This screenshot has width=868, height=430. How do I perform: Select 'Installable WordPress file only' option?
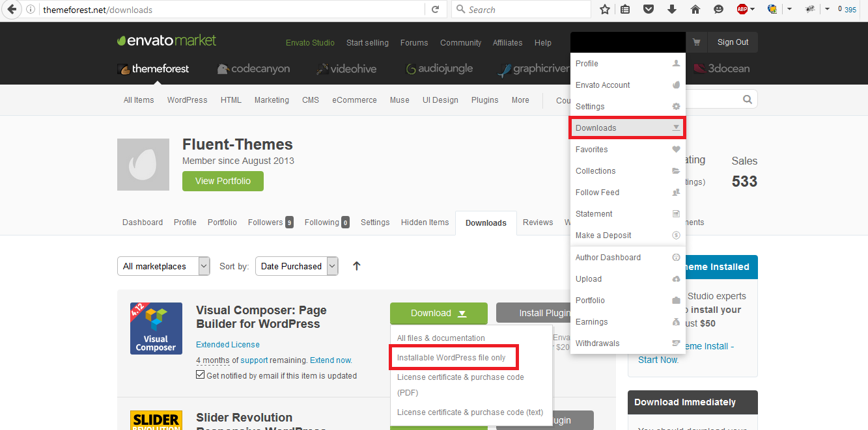click(x=451, y=358)
